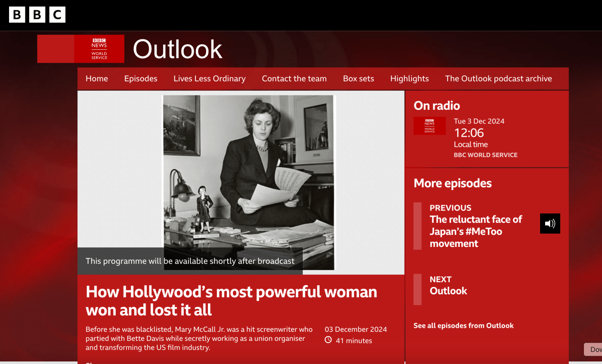The width and height of the screenshot is (602, 364).
Task: Click the small World Service logo under On radio
Action: tap(429, 126)
